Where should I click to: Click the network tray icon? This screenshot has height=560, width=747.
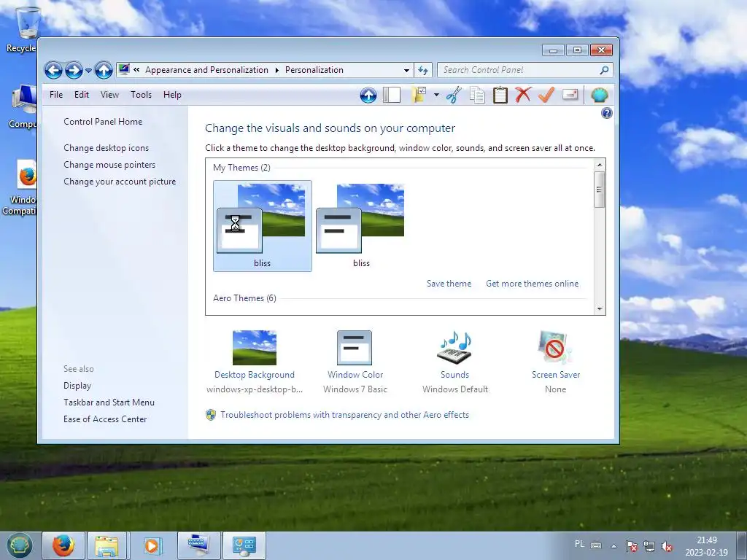click(x=649, y=546)
